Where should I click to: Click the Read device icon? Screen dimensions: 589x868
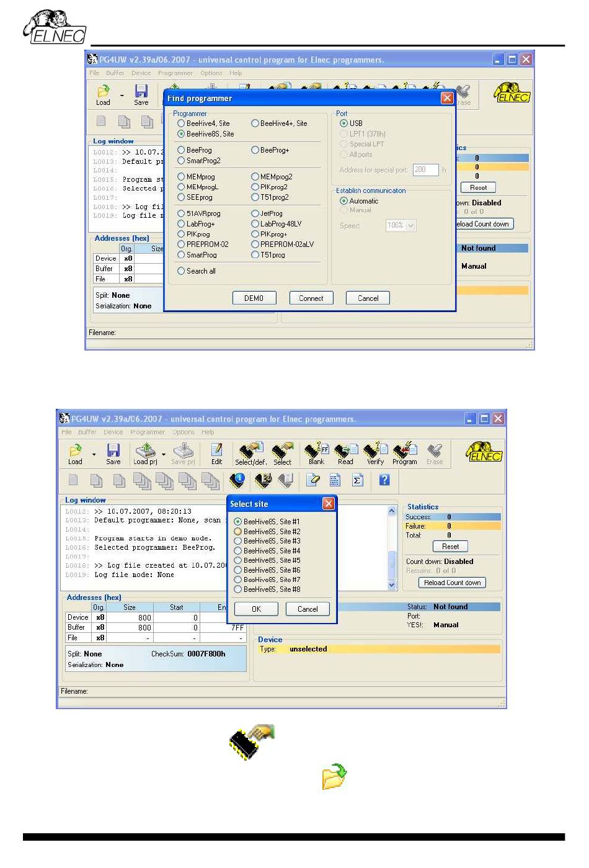point(345,454)
